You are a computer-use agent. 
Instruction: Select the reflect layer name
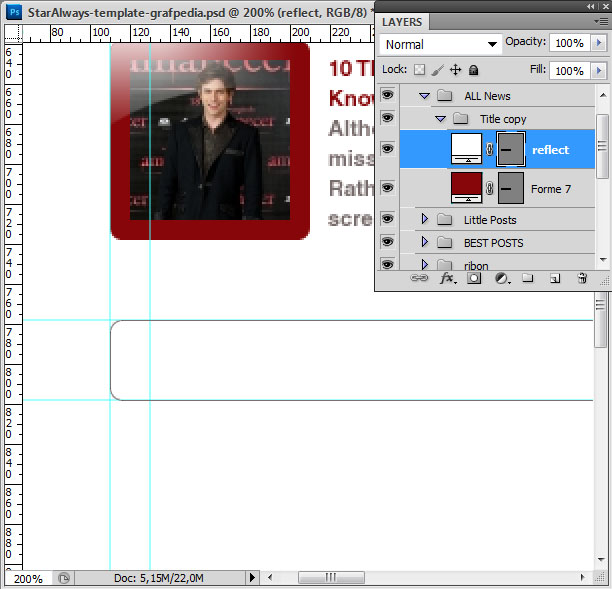pyautogui.click(x=550, y=149)
